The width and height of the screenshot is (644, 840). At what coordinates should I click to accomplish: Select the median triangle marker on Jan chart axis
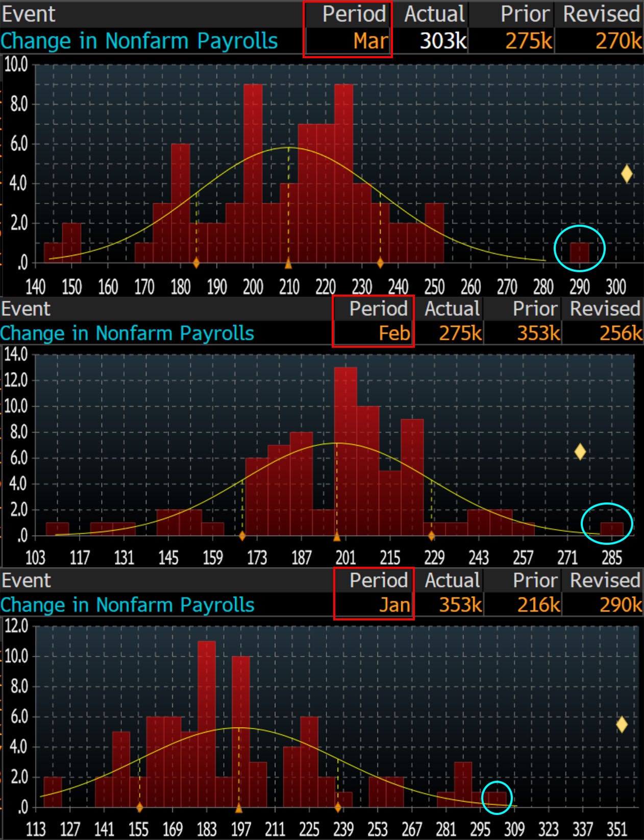click(x=238, y=808)
